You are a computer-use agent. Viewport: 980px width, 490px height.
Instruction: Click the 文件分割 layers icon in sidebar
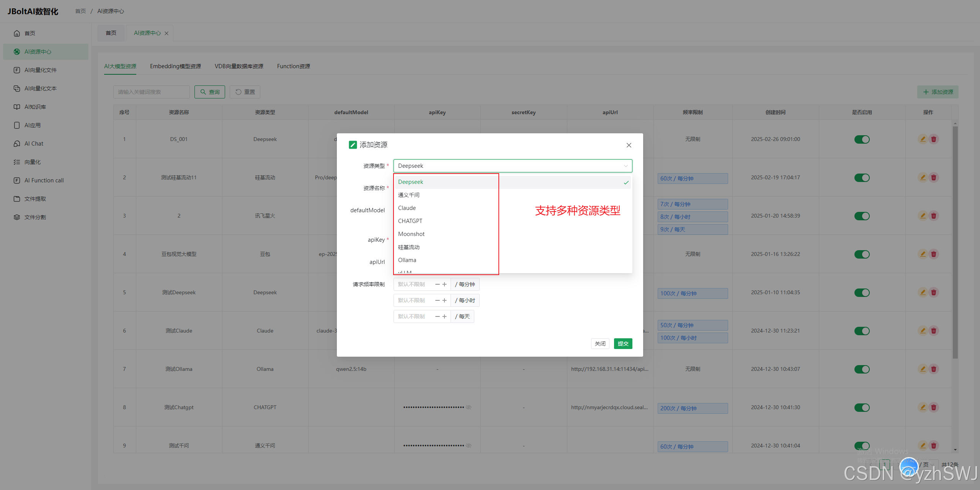17,217
